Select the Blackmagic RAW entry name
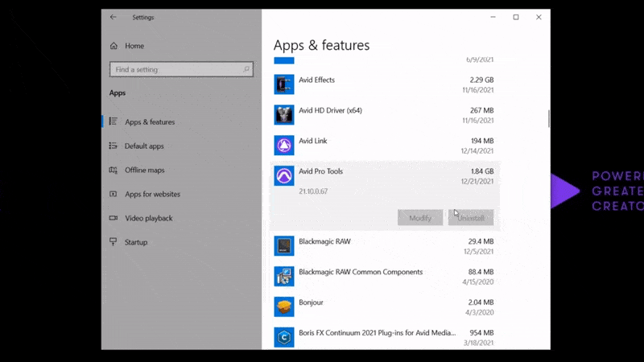This screenshot has height=362, width=644. coord(325,241)
